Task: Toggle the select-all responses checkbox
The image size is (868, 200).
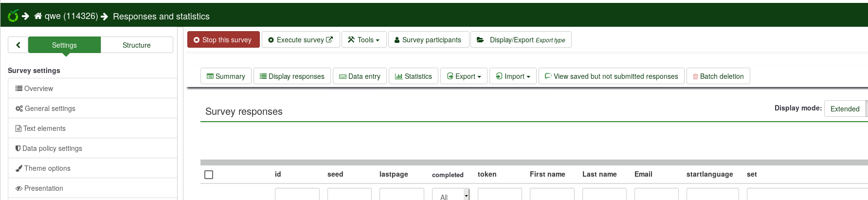Action: click(209, 175)
